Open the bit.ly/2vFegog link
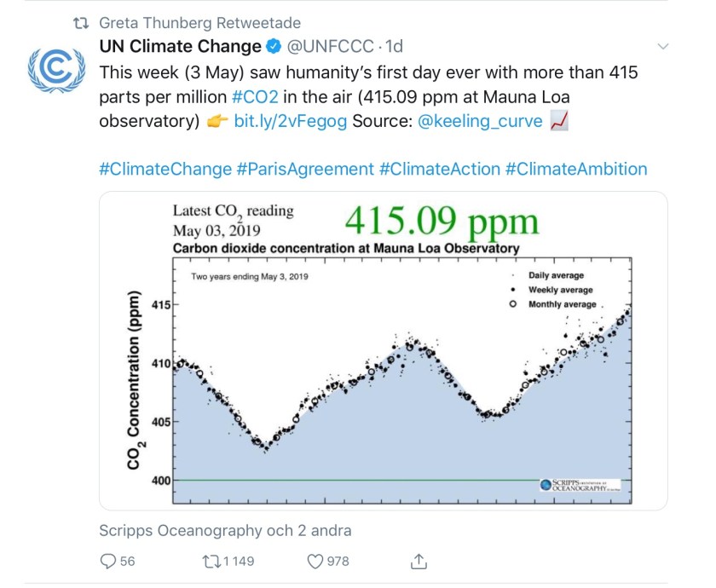 tap(290, 121)
